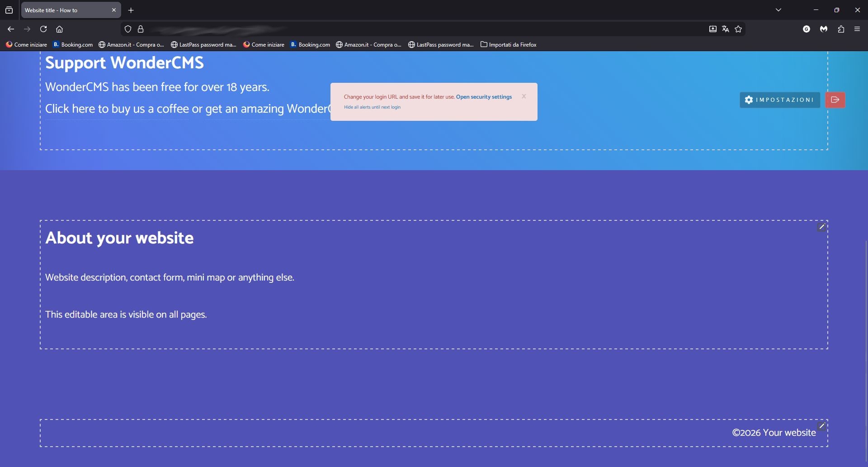The height and width of the screenshot is (467, 868).
Task: Open the Grammarly extension icon
Action: [807, 29]
